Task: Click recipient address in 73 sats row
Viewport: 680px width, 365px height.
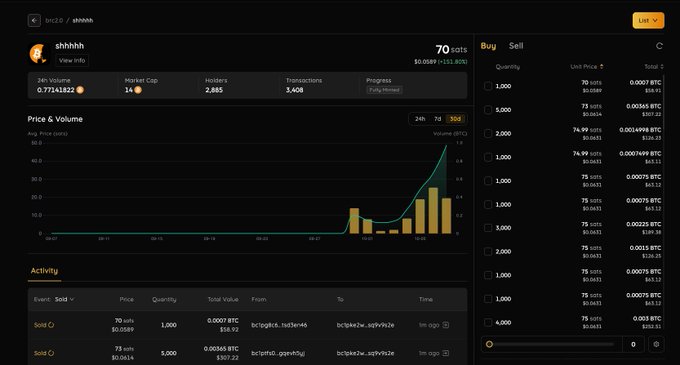Action: 365,353
